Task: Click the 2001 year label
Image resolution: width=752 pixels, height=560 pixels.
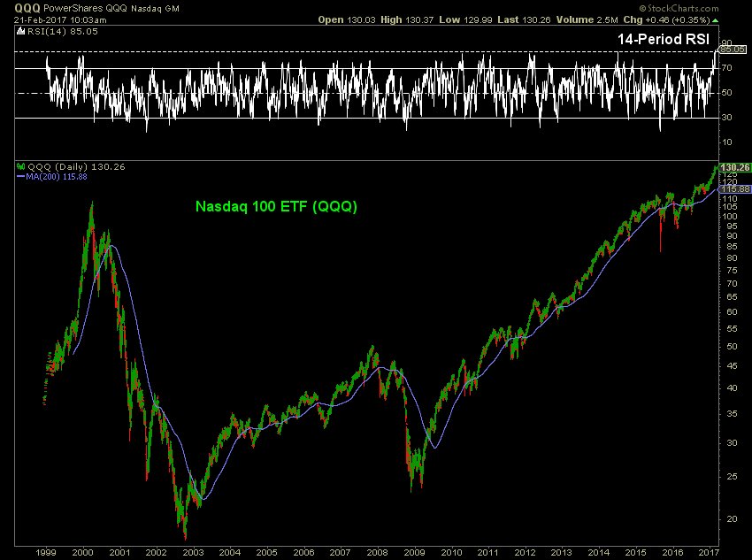Action: [x=119, y=552]
